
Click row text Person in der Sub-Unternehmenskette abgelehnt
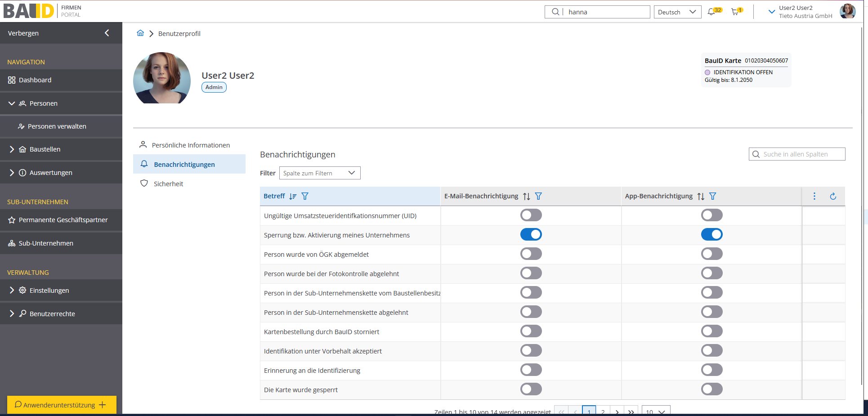tap(336, 313)
